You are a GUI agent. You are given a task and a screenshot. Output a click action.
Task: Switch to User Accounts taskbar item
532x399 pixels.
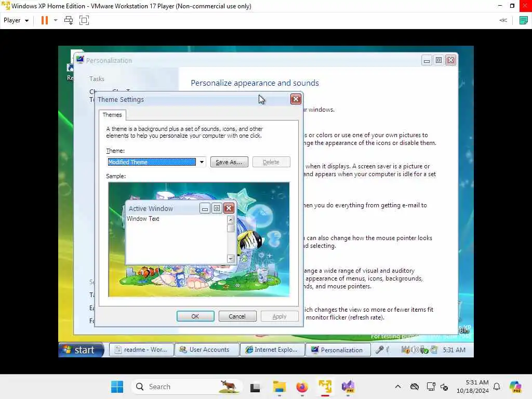pos(207,350)
